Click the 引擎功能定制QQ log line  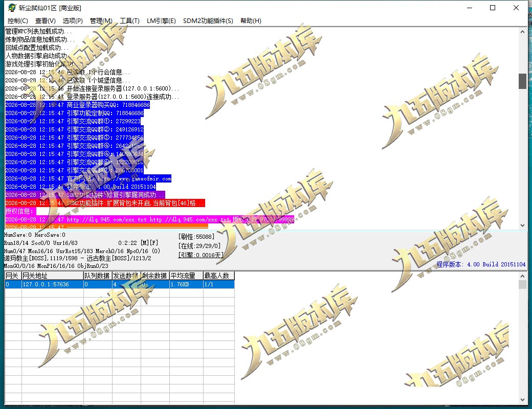click(x=74, y=113)
